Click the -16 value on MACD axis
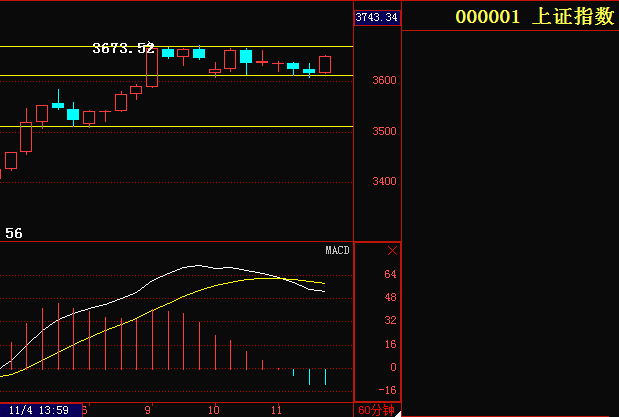The image size is (619, 417). click(387, 390)
